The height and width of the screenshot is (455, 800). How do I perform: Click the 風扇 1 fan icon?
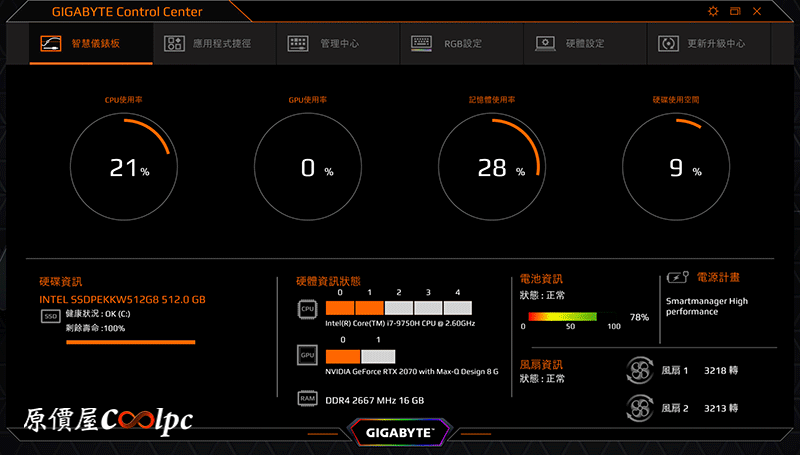tap(640, 370)
